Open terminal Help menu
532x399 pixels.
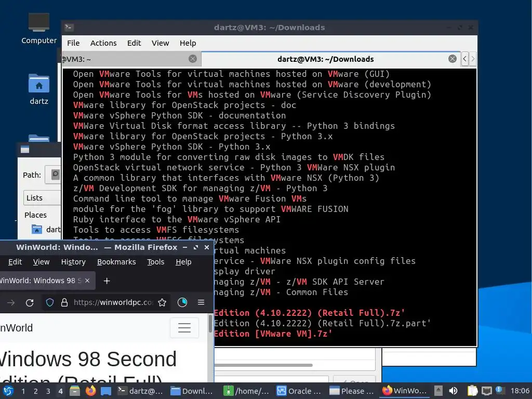(188, 43)
